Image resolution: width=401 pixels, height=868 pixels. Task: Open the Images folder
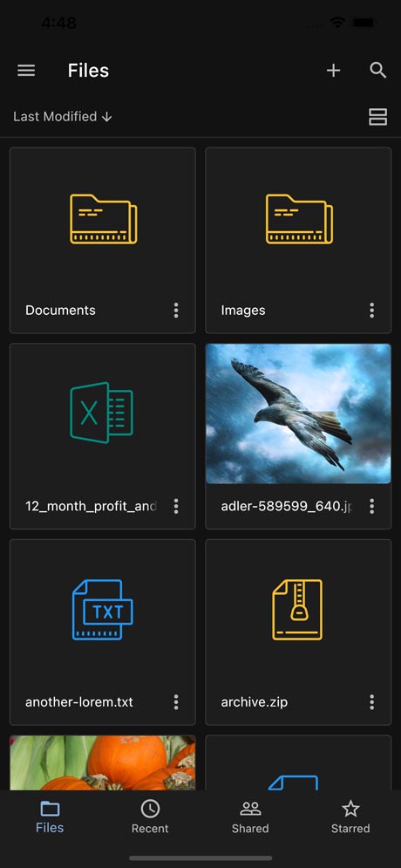298,240
